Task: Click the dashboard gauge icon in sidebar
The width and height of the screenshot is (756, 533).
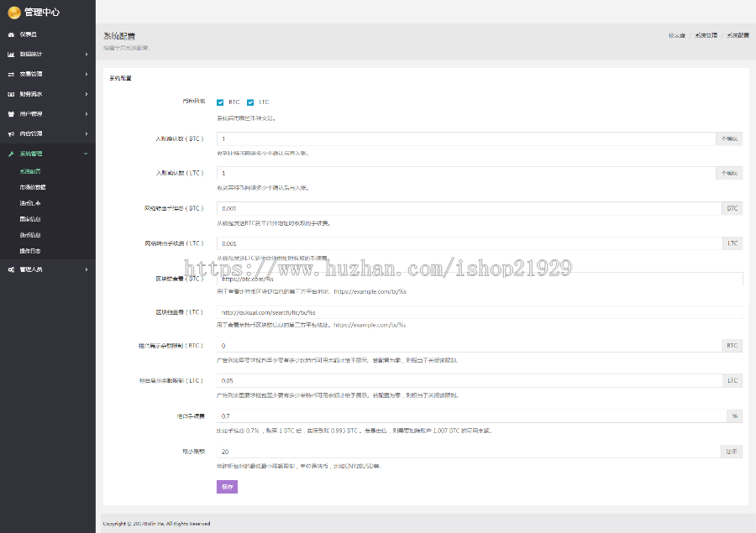Action: 11,34
